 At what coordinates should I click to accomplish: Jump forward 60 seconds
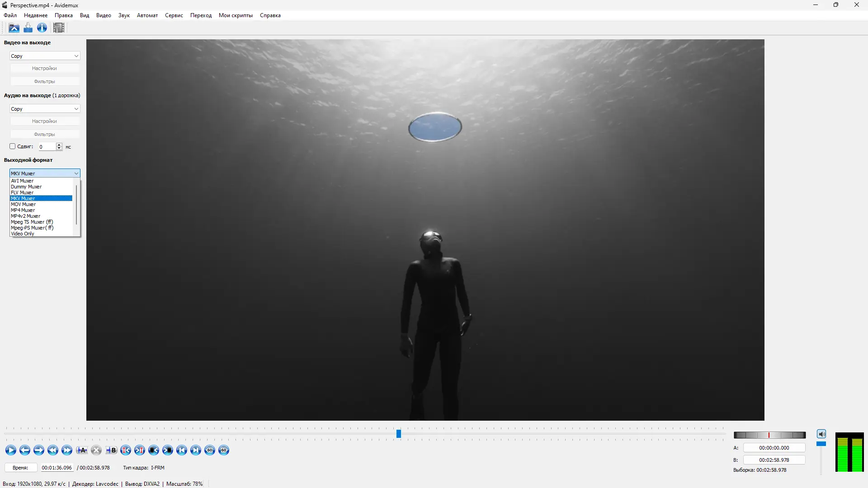tap(224, 450)
